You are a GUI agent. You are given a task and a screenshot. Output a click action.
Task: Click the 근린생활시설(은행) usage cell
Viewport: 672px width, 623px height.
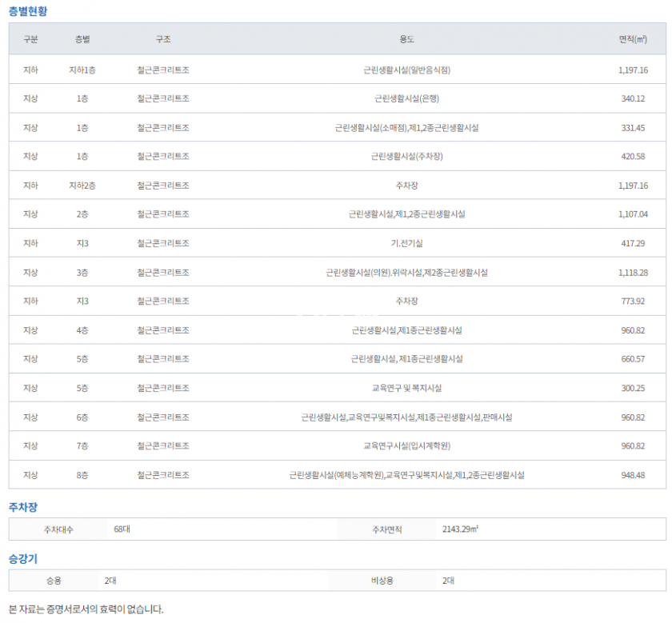[x=406, y=99]
